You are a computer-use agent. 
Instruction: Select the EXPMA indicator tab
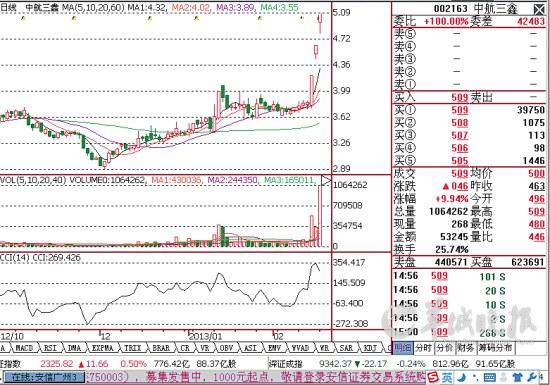(102, 348)
